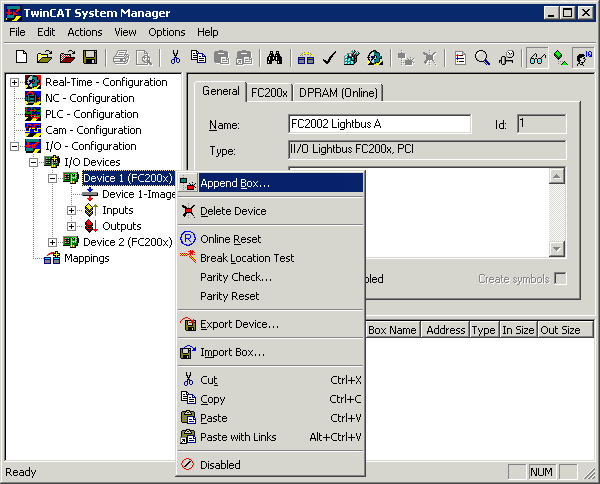The width and height of the screenshot is (600, 484).
Task: Collapse the I/O Devices node
Action: 33,162
